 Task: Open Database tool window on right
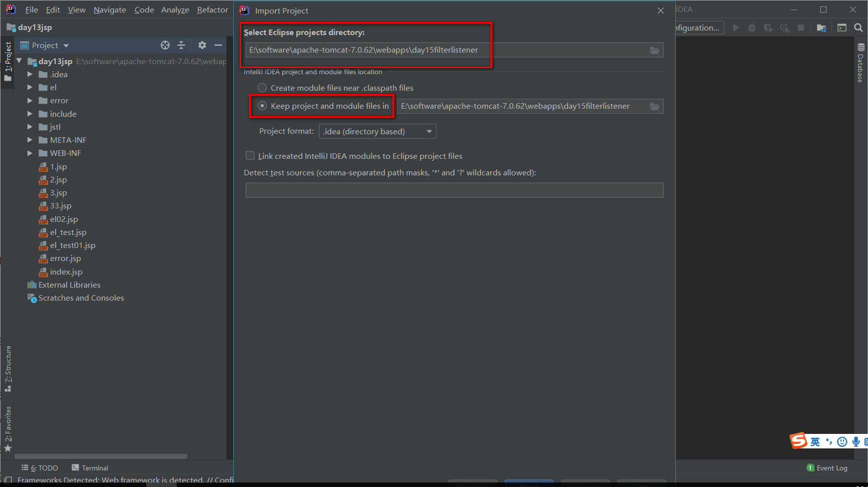(x=861, y=63)
